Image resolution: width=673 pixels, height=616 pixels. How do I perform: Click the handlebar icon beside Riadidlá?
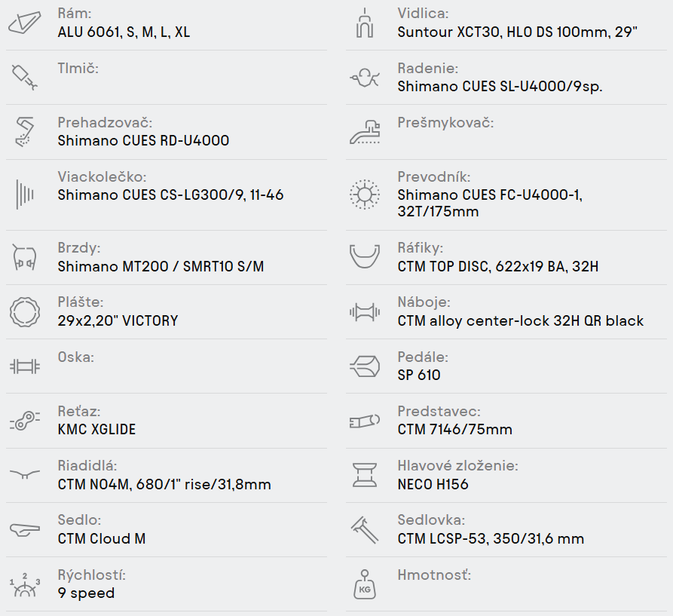[25, 474]
